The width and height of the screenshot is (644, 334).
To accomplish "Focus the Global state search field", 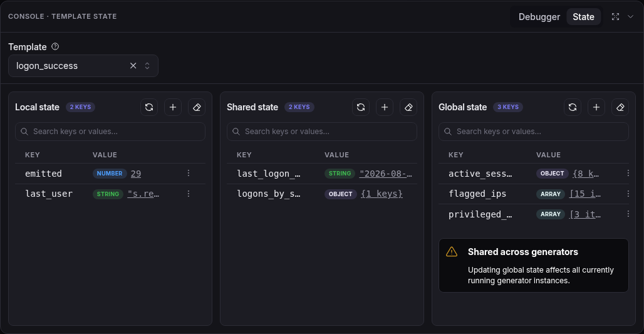I will [x=534, y=132].
